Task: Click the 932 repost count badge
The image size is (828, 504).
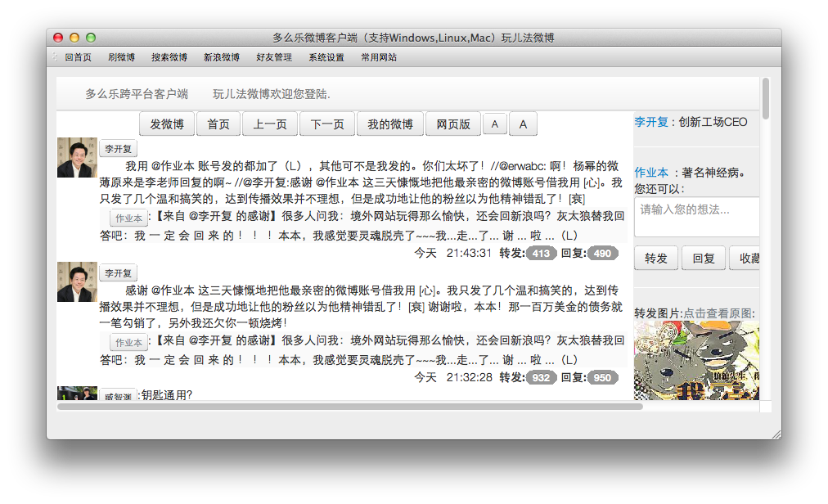Action: click(542, 378)
